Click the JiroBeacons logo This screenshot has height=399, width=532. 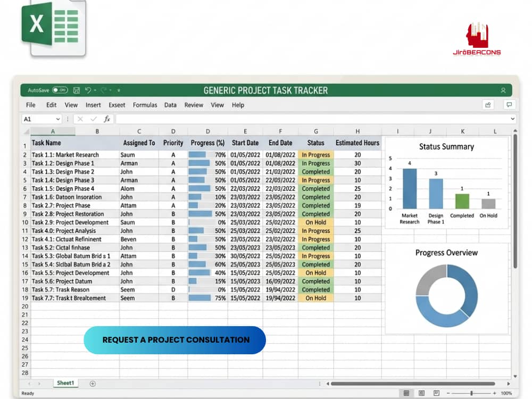[477, 39]
